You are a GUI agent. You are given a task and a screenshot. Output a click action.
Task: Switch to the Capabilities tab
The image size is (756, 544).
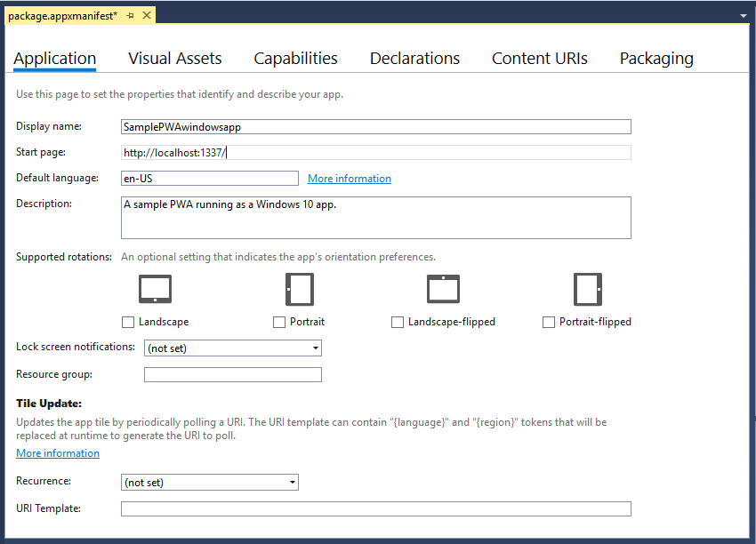click(x=295, y=58)
